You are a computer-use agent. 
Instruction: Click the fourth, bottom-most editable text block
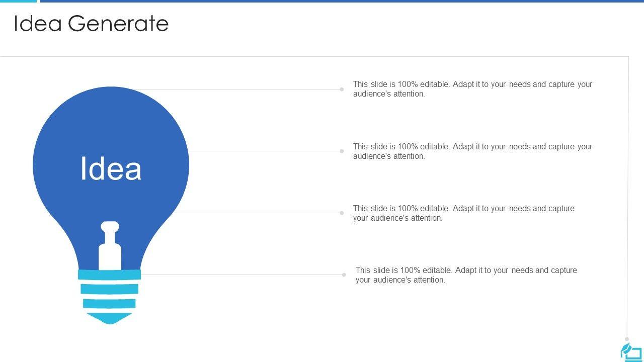tap(466, 275)
